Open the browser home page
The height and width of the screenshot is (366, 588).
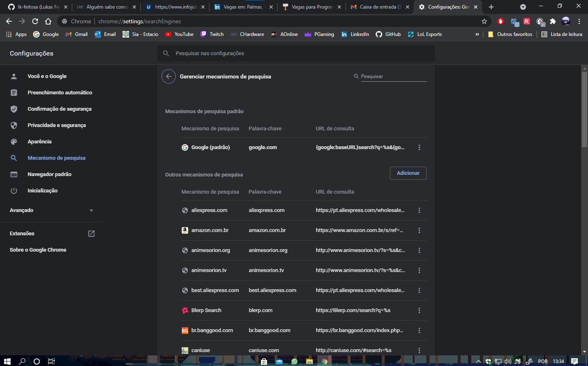(48, 21)
